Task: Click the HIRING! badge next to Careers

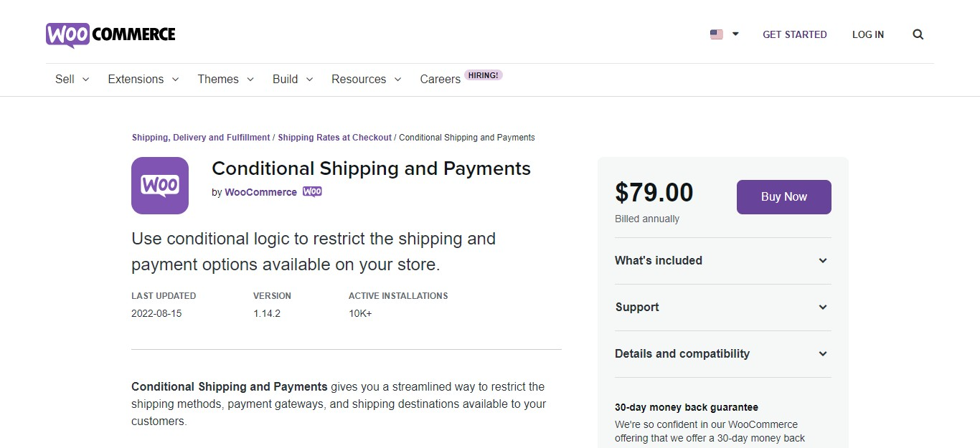Action: coord(484,75)
